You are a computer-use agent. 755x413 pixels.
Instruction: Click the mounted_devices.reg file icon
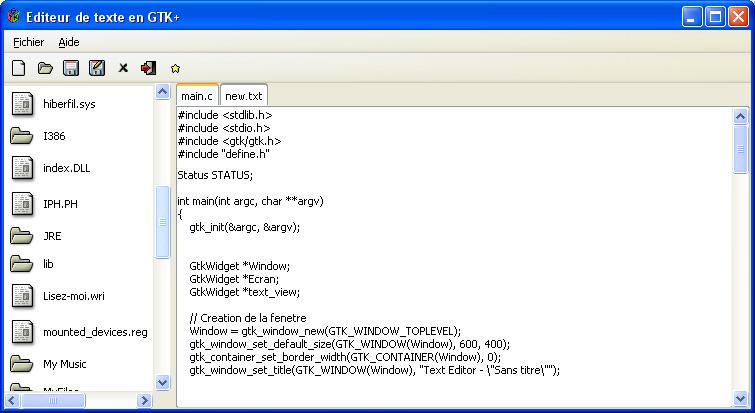click(22, 332)
